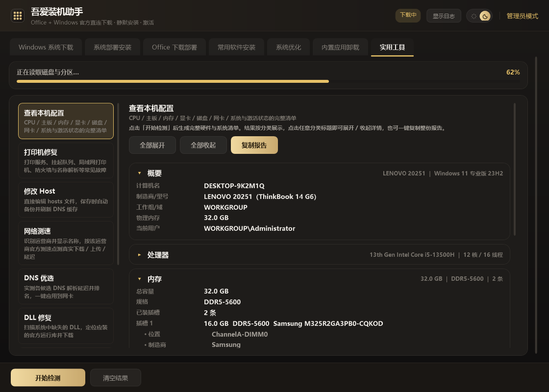Expand the 处理器 section triangle
Screen dimensions: 549x392
(139, 255)
